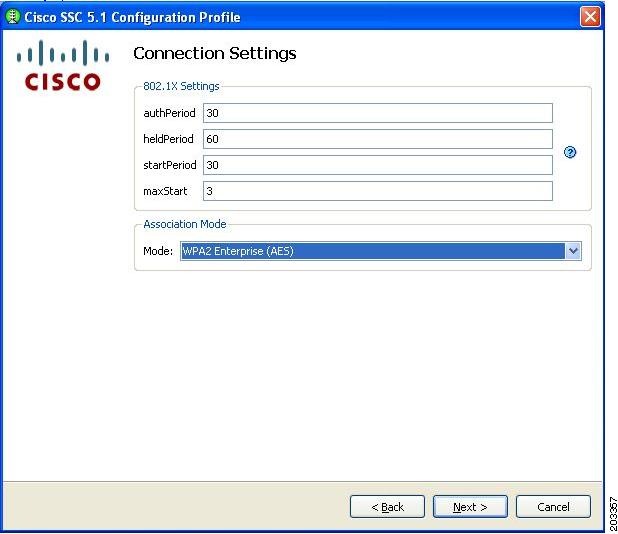Click the heldPeriod label
Image resolution: width=618 pixels, height=534 pixels.
click(x=168, y=139)
